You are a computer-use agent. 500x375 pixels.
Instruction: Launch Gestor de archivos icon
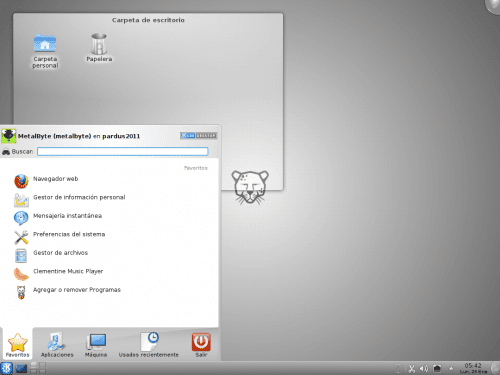[x=21, y=255]
